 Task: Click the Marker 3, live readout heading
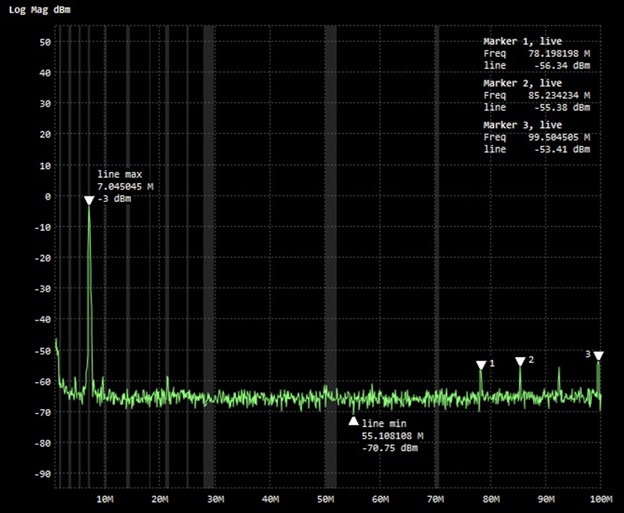(523, 124)
